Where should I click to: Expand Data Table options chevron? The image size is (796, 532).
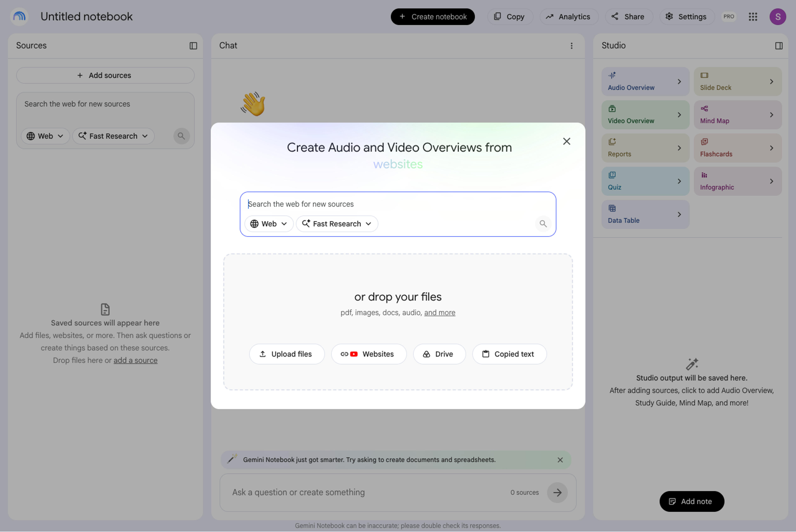679,215
